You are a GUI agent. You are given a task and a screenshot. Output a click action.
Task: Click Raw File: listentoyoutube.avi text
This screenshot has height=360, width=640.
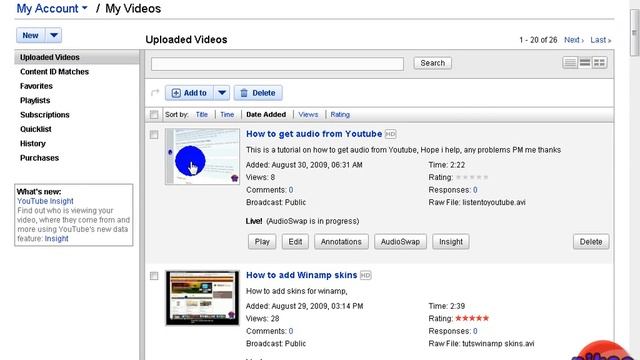[x=477, y=202]
